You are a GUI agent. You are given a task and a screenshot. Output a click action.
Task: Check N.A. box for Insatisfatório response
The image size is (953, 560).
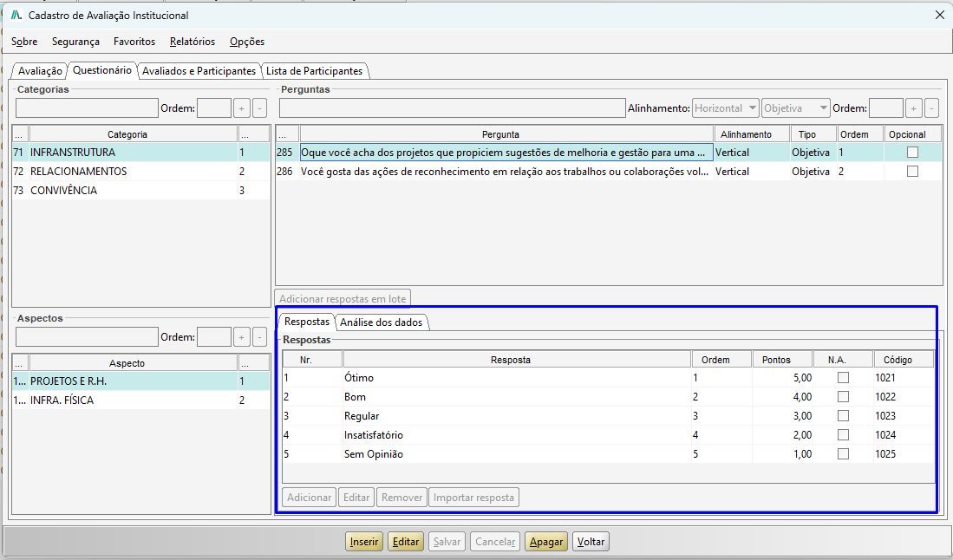click(843, 435)
